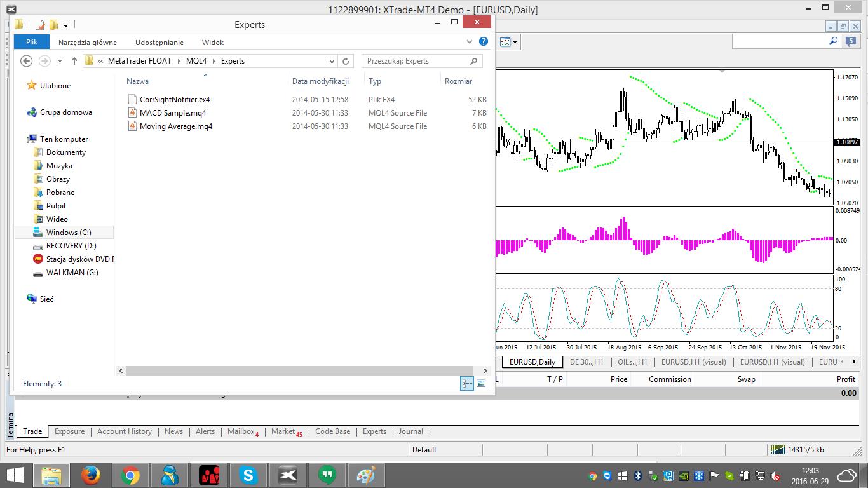The height and width of the screenshot is (488, 868).
Task: Switch to details view layout
Action: pyautogui.click(x=467, y=383)
